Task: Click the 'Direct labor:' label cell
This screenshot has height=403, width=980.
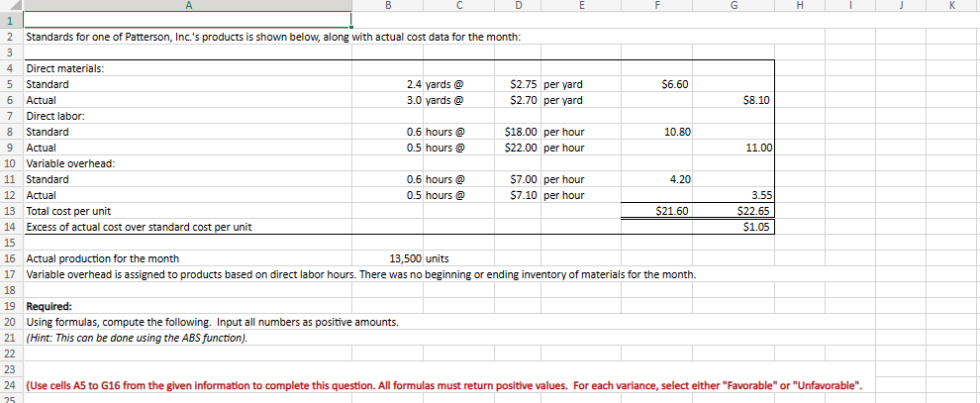Action: (187, 116)
